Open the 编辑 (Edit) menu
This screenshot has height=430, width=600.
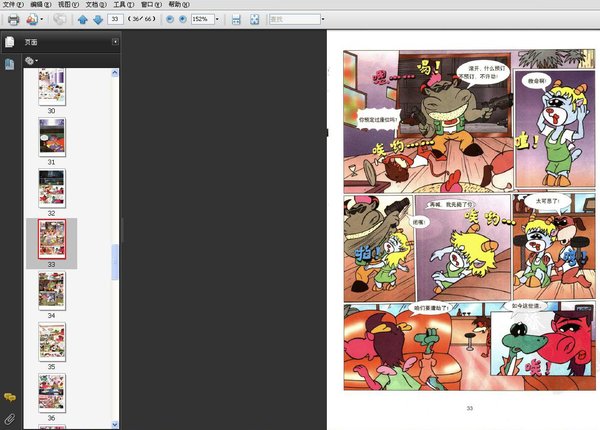tap(41, 4)
